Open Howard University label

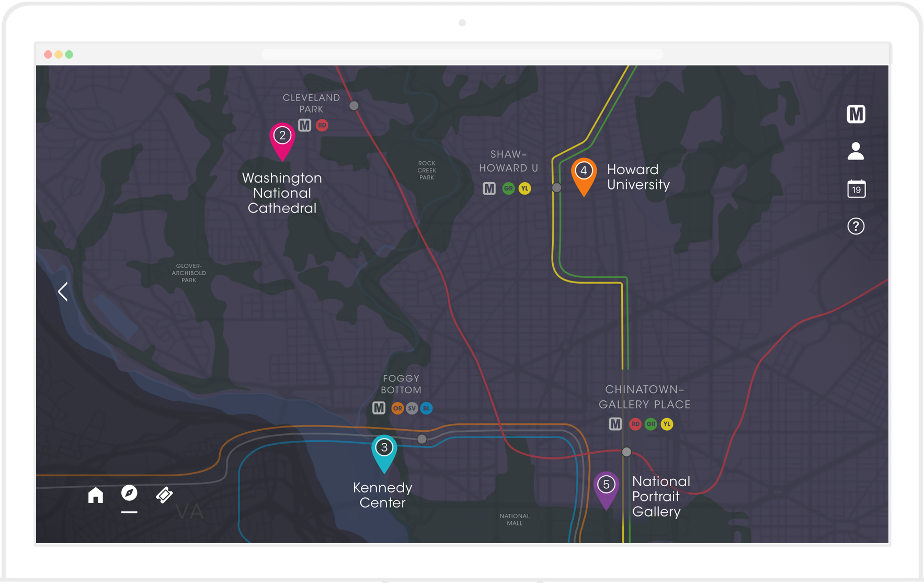[638, 177]
